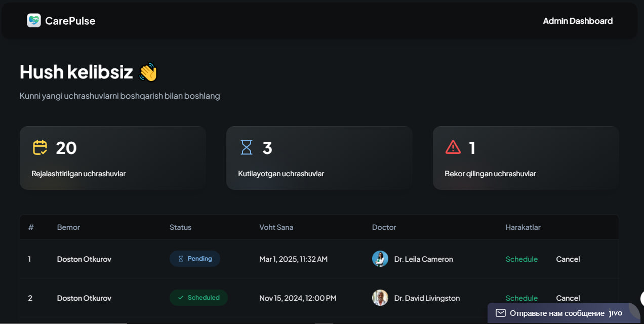Select the Voht Sana column header
The image size is (644, 324).
tap(276, 227)
